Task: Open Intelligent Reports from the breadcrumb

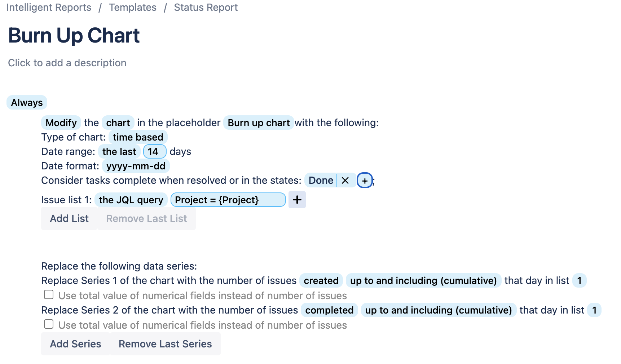Action: (49, 7)
